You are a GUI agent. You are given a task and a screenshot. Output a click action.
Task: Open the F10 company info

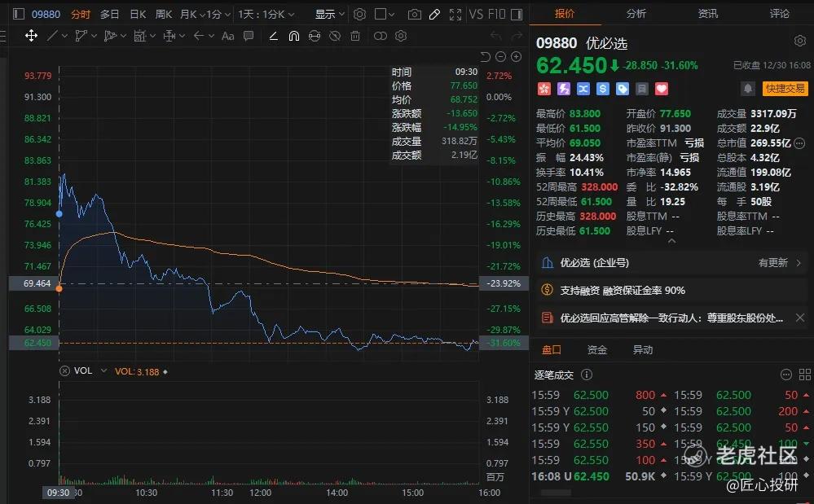pos(496,14)
